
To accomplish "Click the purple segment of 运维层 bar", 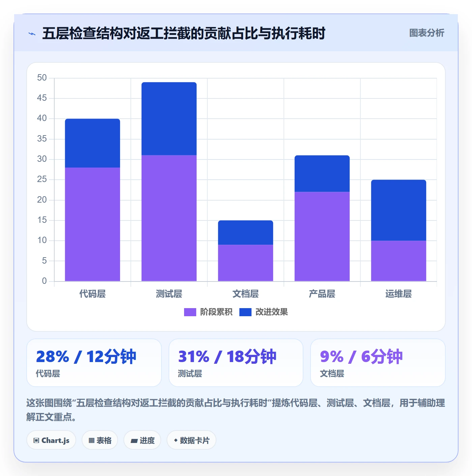I will tap(399, 261).
